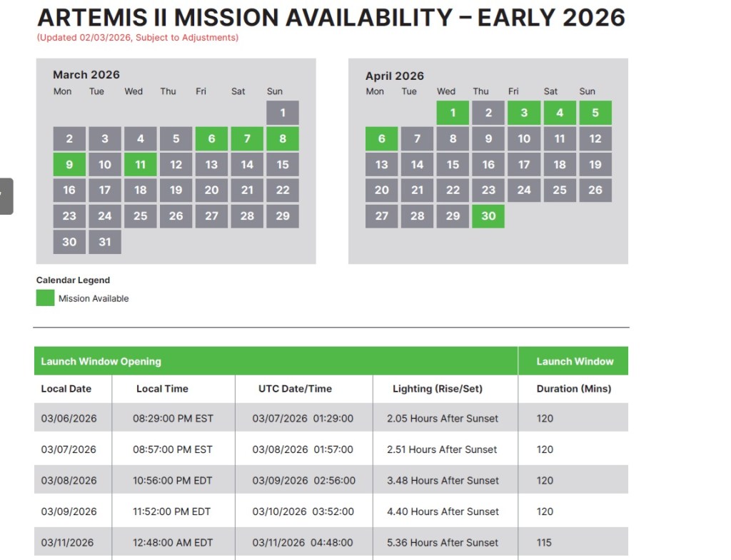
Task: Select March 11 in the March 2026 calendar
Action: [x=141, y=165]
